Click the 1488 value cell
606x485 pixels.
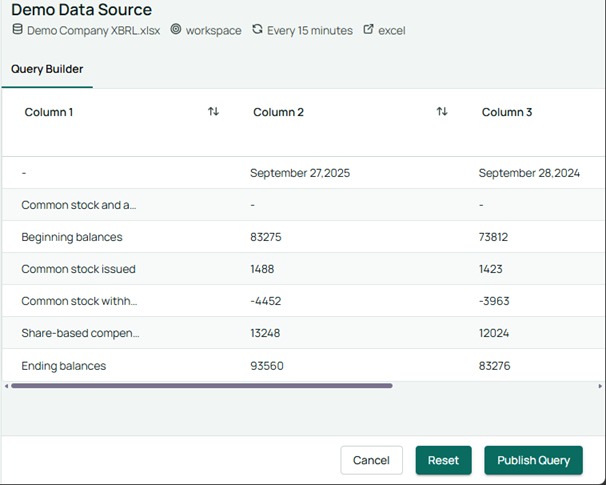pos(262,269)
